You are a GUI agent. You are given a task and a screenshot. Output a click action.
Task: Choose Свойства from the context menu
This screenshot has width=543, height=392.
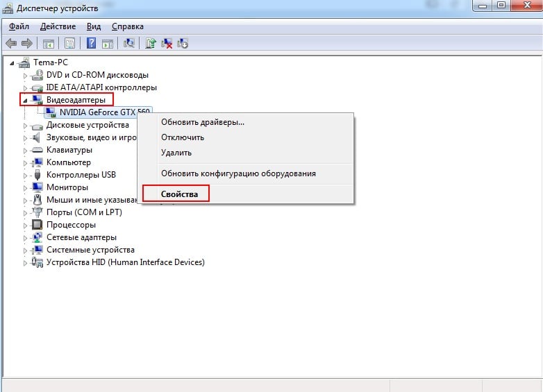point(179,194)
